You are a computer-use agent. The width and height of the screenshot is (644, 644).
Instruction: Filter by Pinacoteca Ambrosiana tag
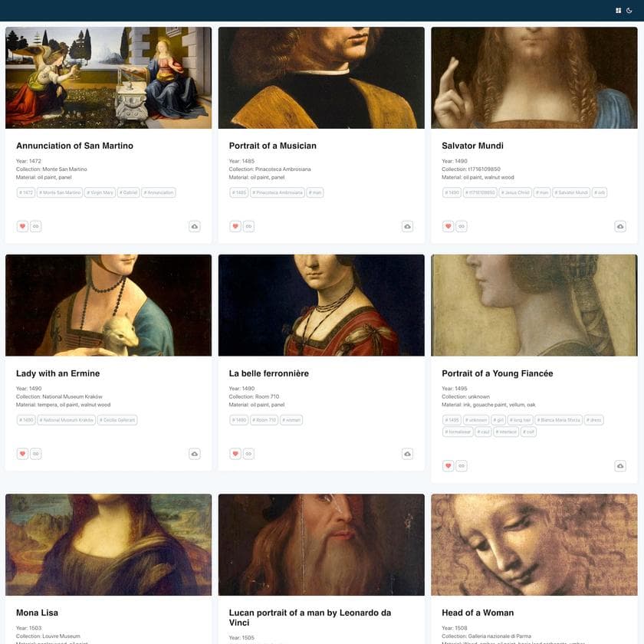tap(278, 192)
